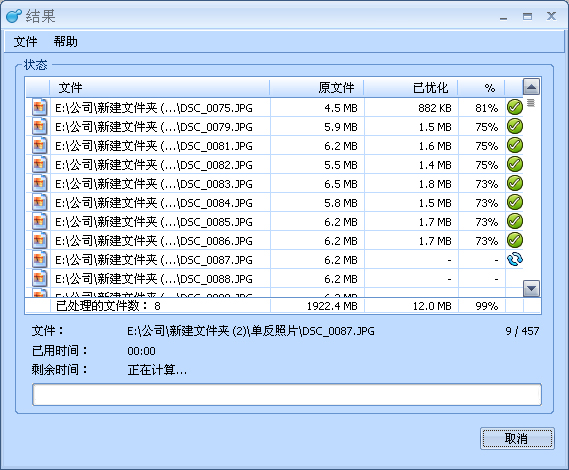Select the row for DSC_0079.JPG

(x=274, y=126)
